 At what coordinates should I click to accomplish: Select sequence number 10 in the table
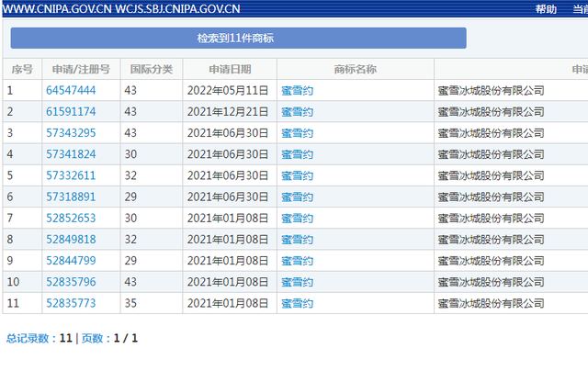pos(13,282)
